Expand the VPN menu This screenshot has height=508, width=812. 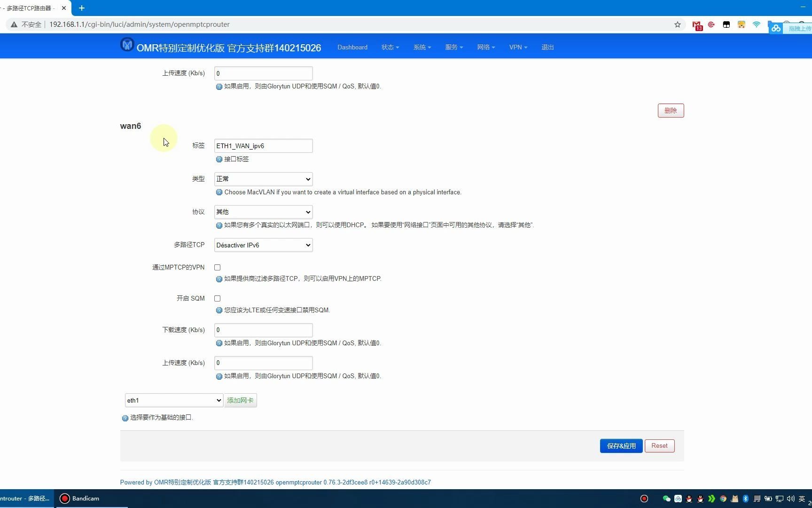(x=518, y=47)
